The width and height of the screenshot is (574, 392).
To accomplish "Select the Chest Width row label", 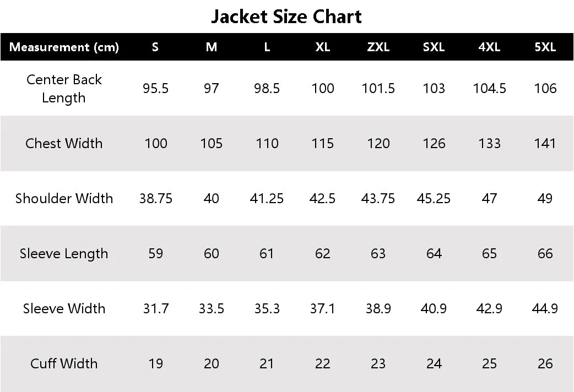I will point(64,144).
